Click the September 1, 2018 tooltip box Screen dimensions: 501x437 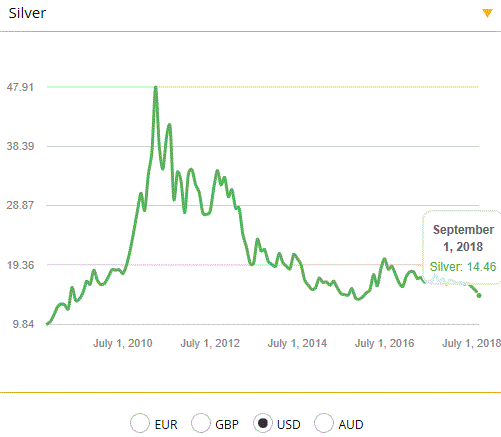(x=462, y=247)
